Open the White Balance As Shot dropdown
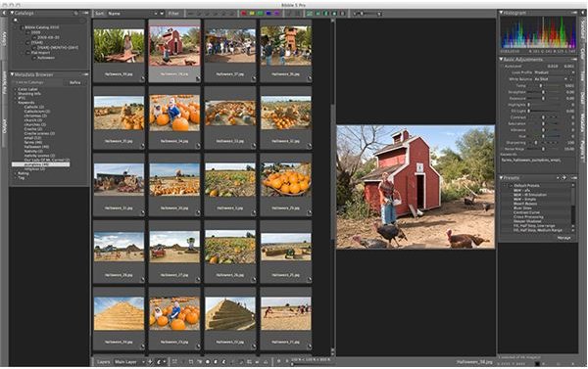The height and width of the screenshot is (369, 588). (550, 79)
